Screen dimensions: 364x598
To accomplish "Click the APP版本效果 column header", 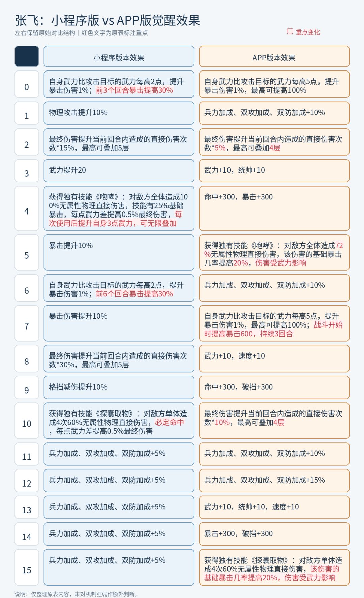I will tap(274, 56).
